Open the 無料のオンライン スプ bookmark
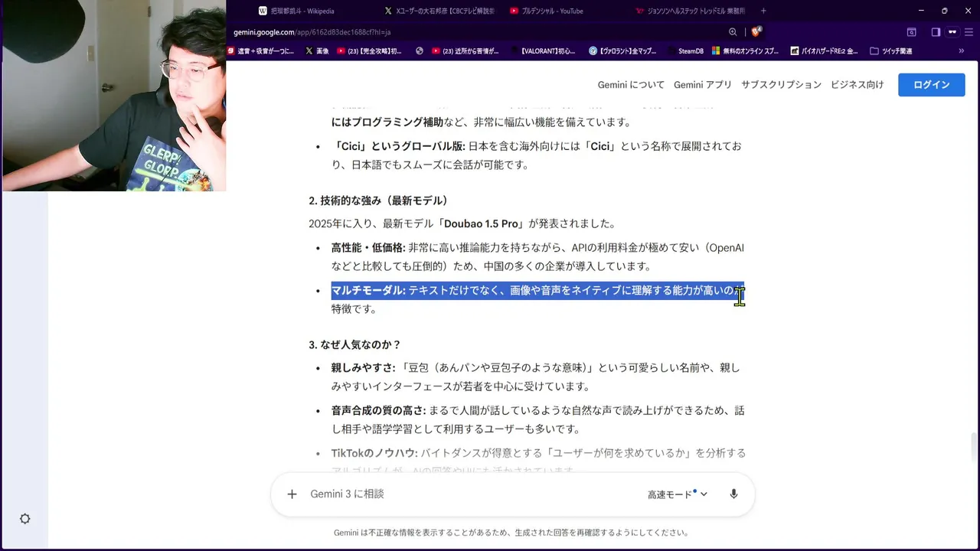This screenshot has height=551, width=980. [745, 51]
